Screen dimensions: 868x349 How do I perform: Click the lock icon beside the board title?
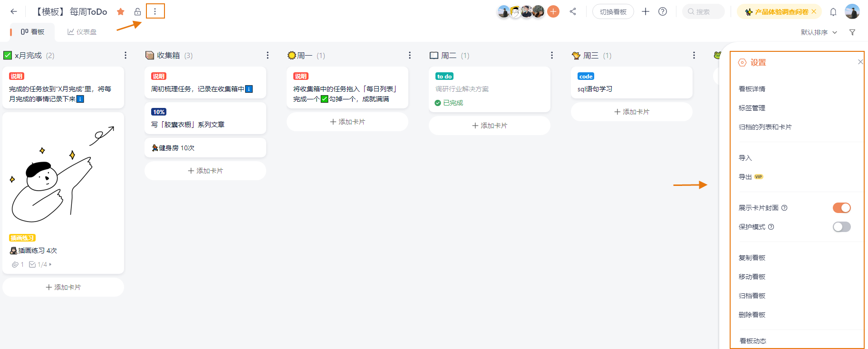137,11
